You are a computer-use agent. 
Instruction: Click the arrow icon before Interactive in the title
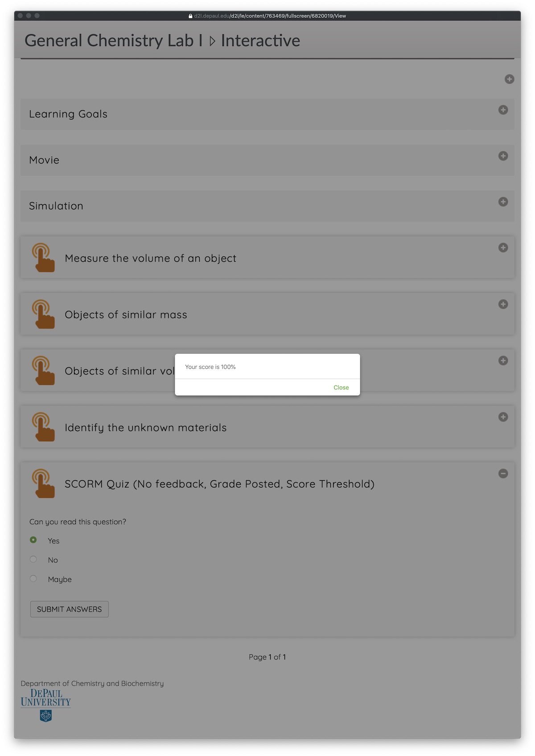(212, 41)
